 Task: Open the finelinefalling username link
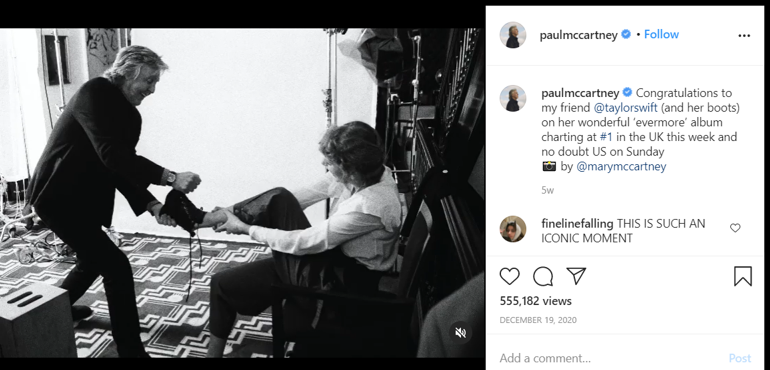(x=577, y=224)
